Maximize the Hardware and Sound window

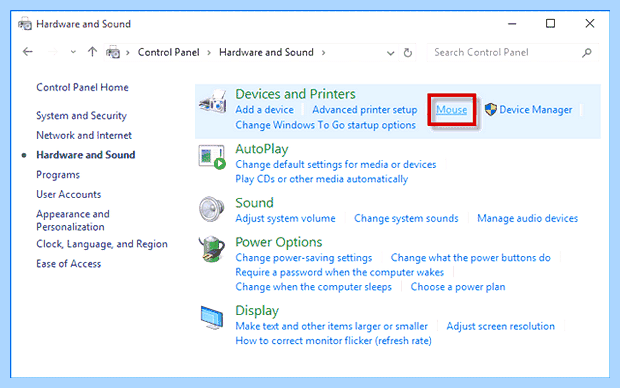550,24
